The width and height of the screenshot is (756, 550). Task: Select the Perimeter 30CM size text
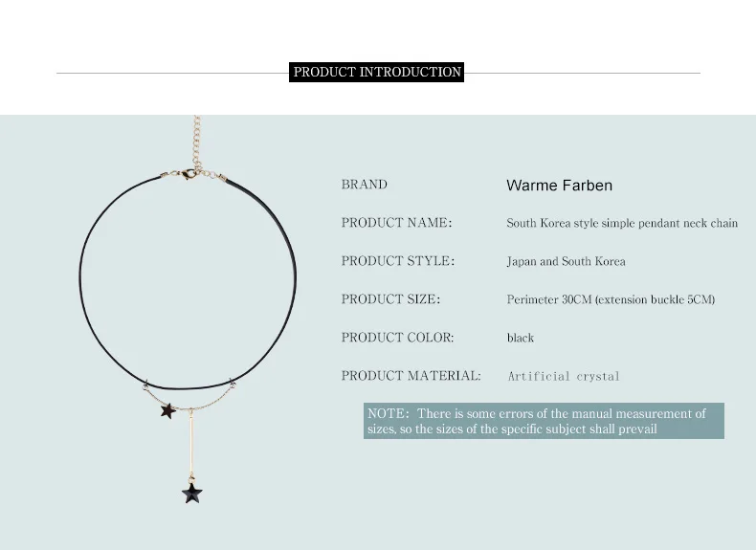(611, 299)
